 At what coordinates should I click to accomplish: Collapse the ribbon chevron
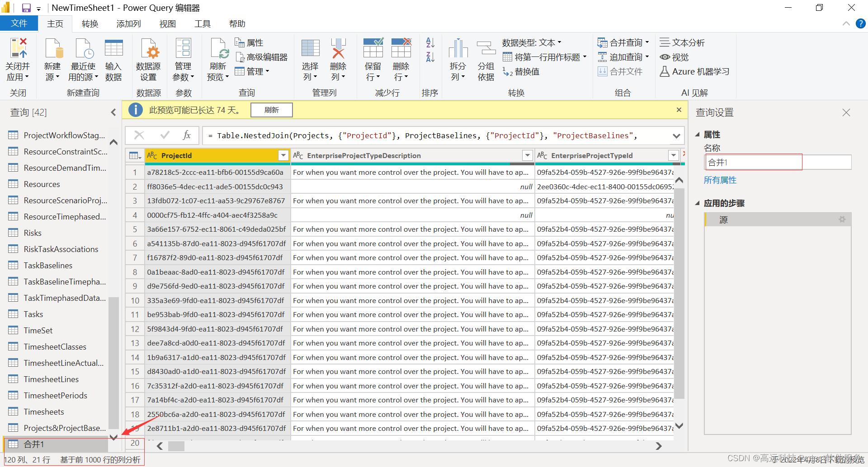[846, 23]
